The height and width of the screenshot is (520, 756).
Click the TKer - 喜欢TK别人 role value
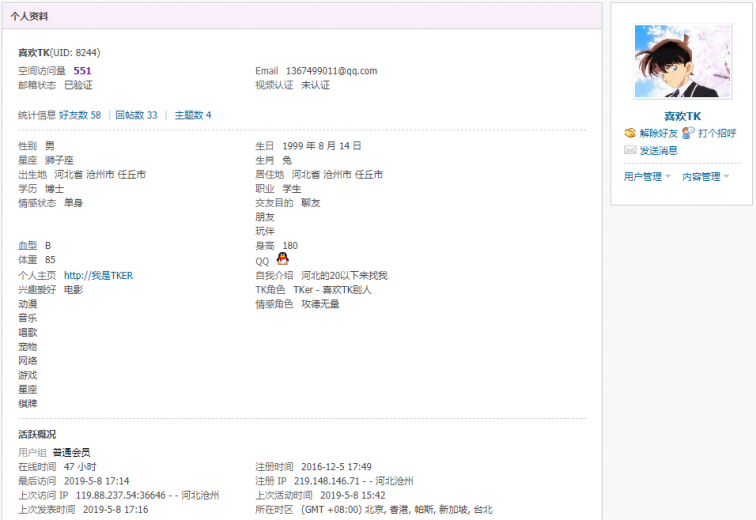332,290
